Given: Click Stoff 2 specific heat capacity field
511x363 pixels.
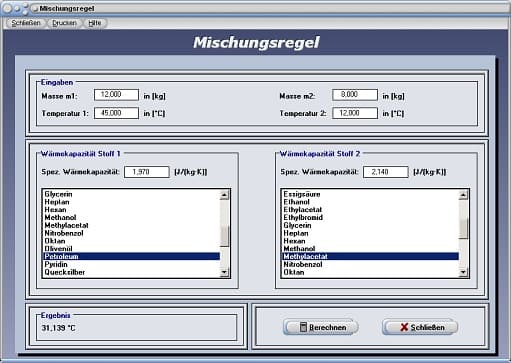Looking at the screenshot, I should (x=386, y=172).
